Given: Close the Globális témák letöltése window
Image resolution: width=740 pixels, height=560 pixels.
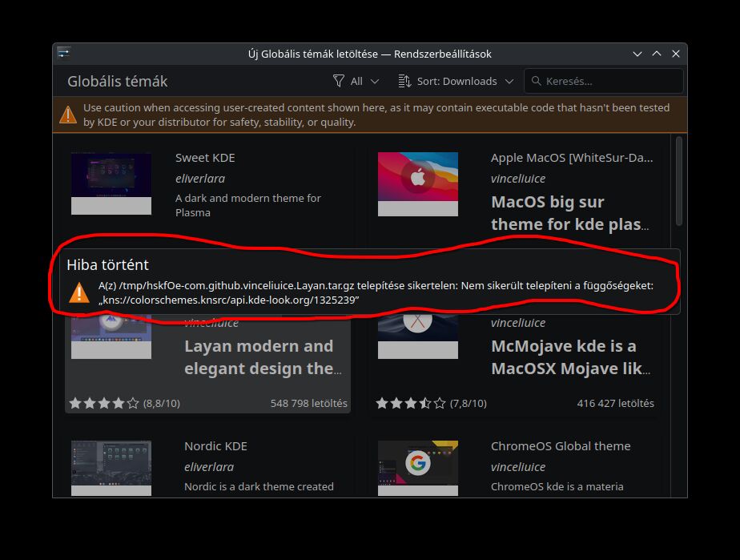Looking at the screenshot, I should [x=676, y=54].
